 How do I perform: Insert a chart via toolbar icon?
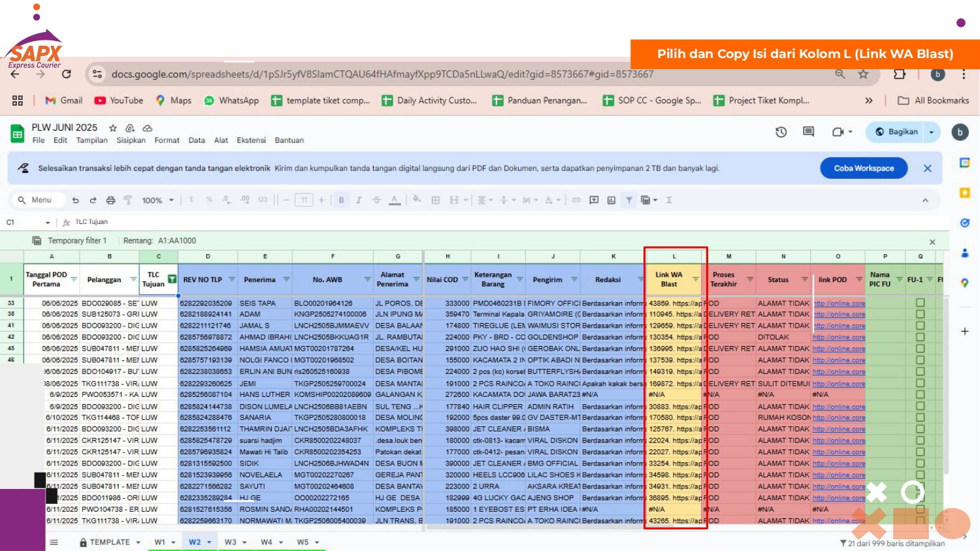tap(612, 200)
